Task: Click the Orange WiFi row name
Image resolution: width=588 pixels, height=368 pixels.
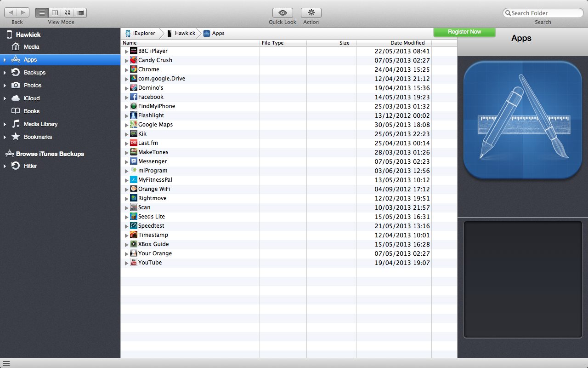Action: tap(154, 189)
